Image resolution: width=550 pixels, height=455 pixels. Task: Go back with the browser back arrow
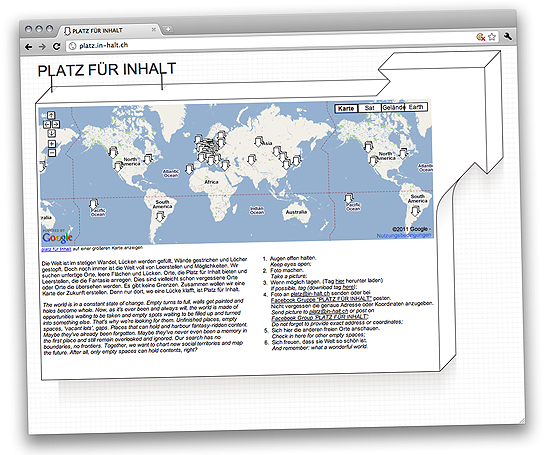click(29, 47)
